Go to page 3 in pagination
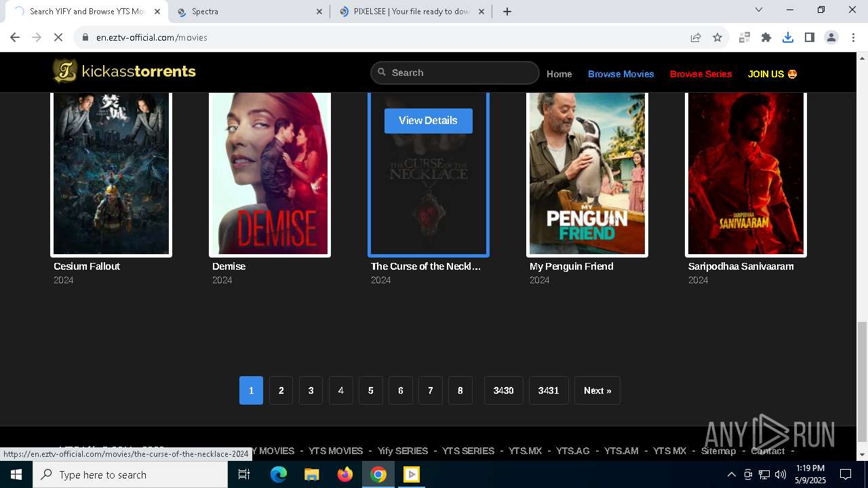 coord(311,390)
